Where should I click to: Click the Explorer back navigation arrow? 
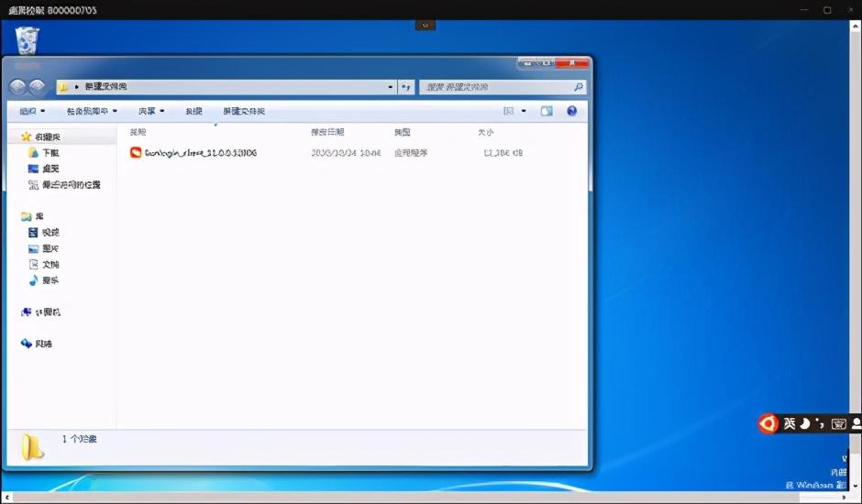(x=17, y=86)
